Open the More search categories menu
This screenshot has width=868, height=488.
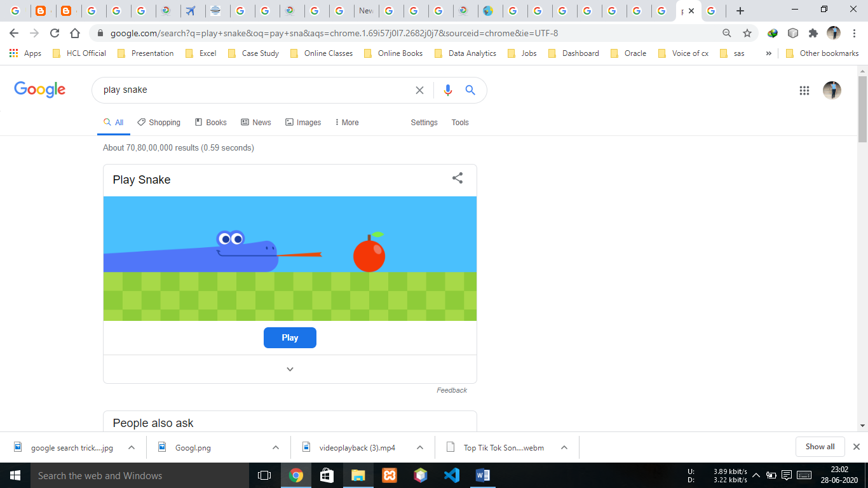(x=347, y=122)
